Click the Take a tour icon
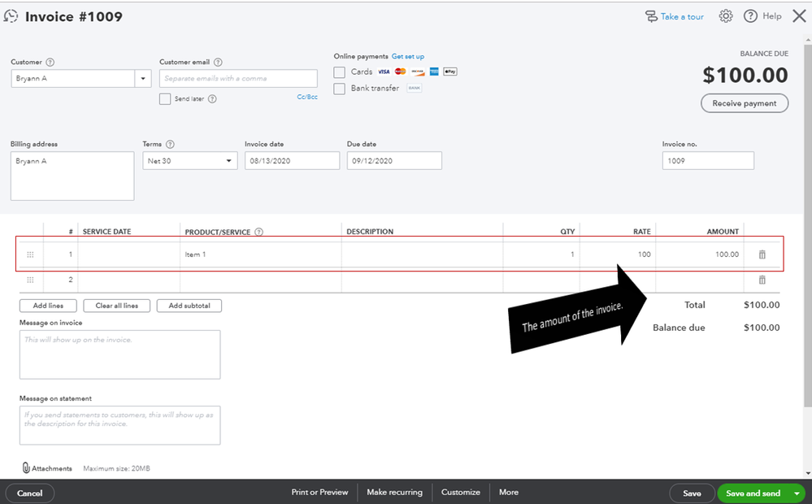 tap(651, 16)
